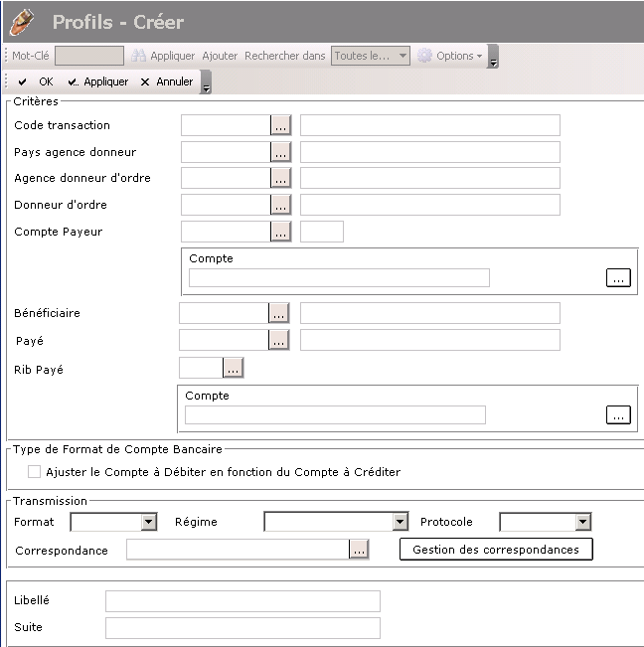This screenshot has width=644, height=647.
Task: Click Annuler to cancel profile creation
Action: coord(167,81)
